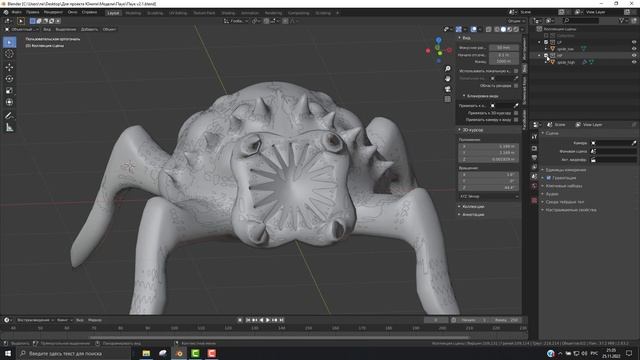Open the XYZ Euler rotation mode dropdown
640x360 pixels.
489,196
